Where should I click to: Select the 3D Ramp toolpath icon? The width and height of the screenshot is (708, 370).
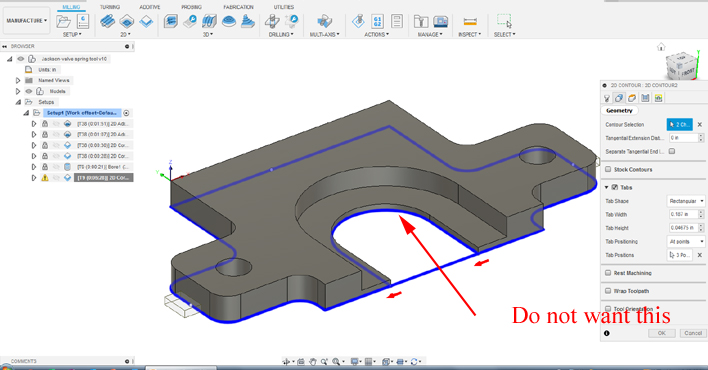coord(248,21)
